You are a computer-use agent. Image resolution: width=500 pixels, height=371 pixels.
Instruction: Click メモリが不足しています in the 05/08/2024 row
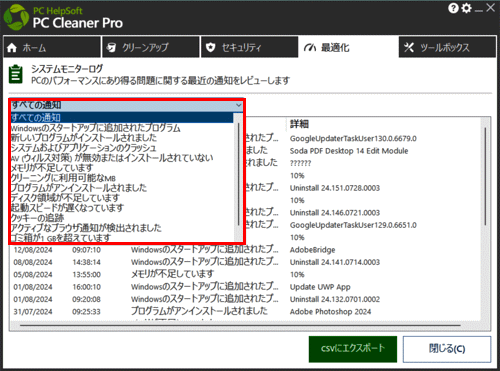pyautogui.click(x=172, y=274)
